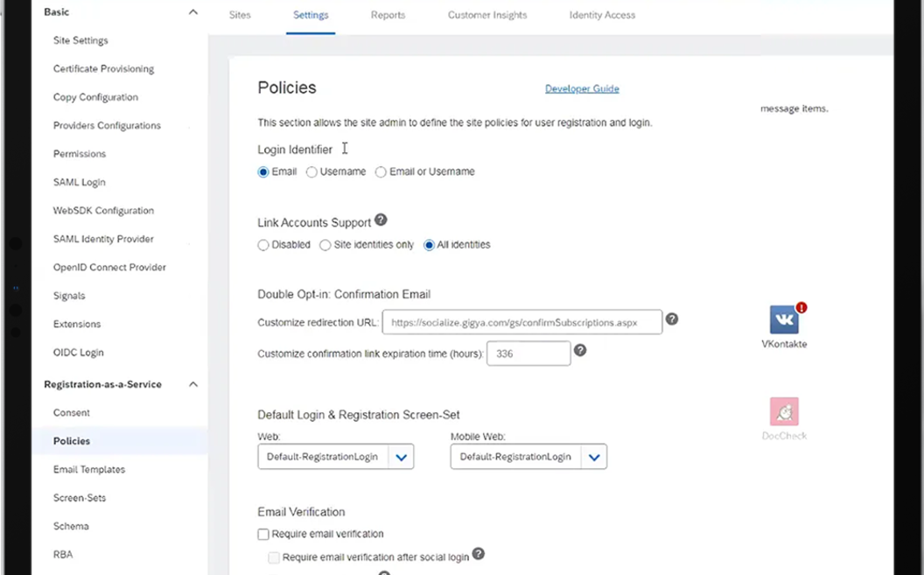
Task: Open the Web screen-set dropdown
Action: (402, 456)
